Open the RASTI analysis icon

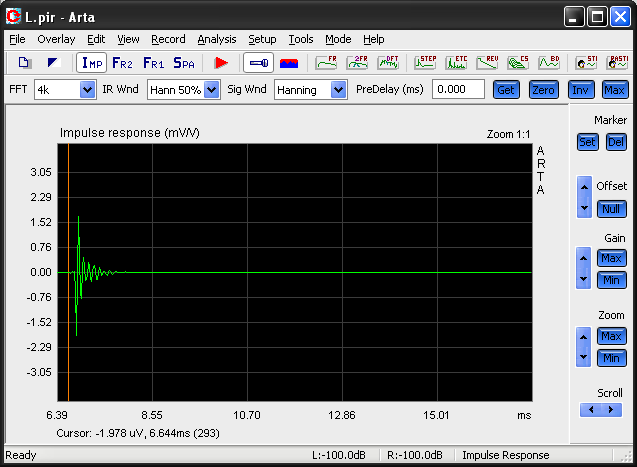(617, 63)
